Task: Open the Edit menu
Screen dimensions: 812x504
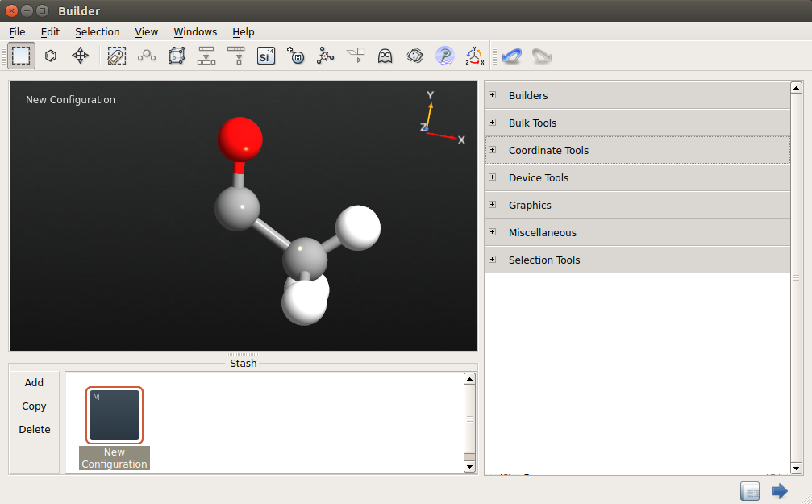Action: pos(50,32)
